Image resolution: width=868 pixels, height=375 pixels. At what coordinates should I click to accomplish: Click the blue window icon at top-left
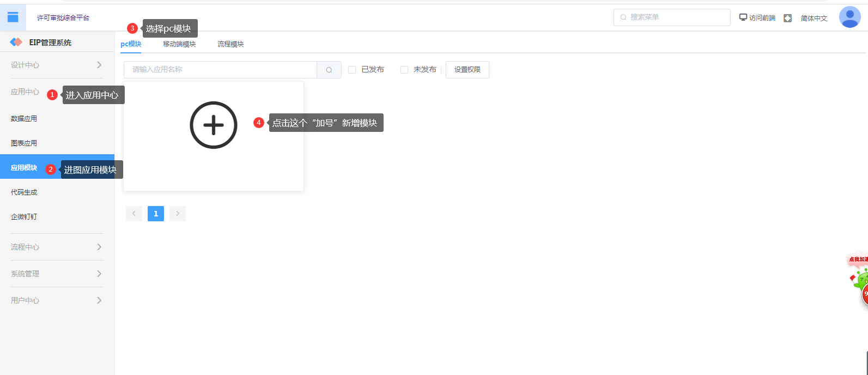pos(13,17)
